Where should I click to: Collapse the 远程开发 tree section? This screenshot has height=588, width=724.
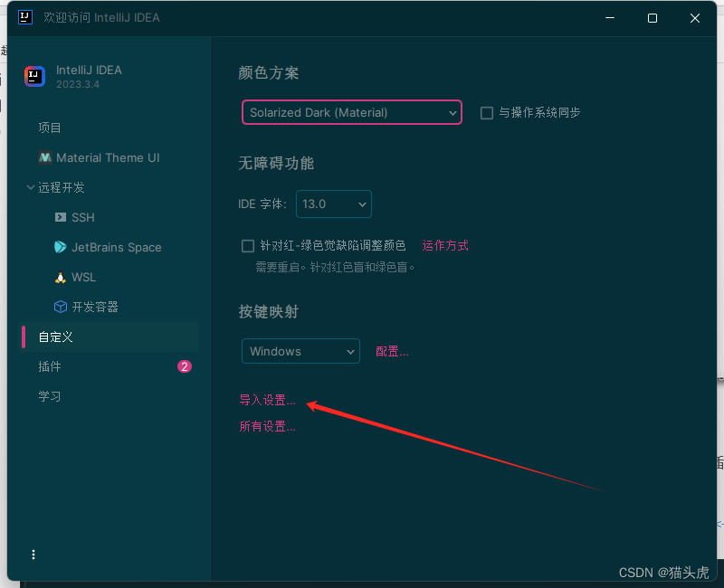31,187
